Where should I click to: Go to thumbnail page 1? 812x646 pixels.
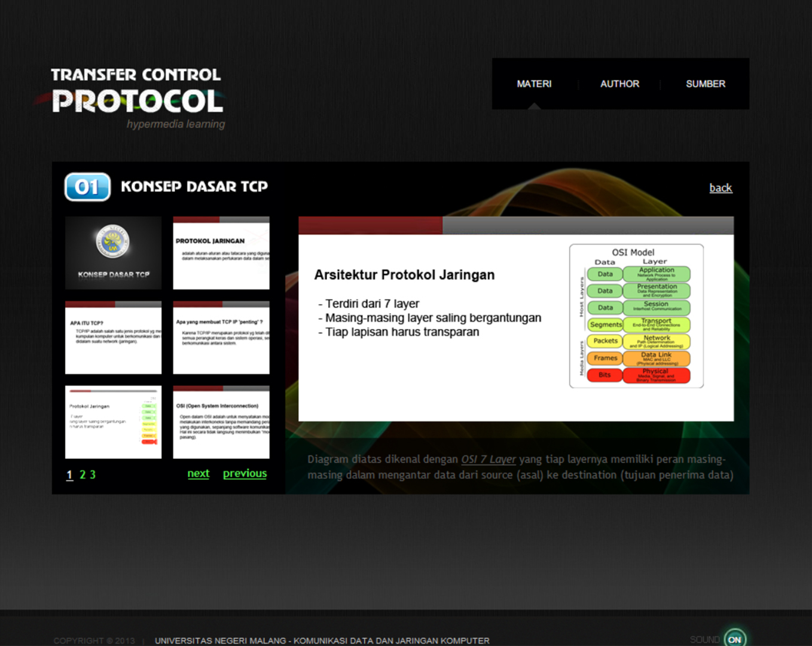(x=69, y=474)
